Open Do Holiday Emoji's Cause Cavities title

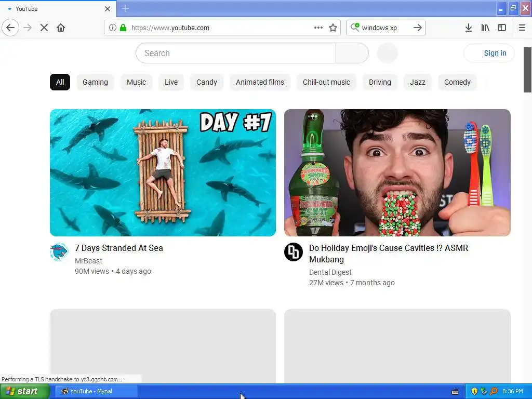coord(389,254)
